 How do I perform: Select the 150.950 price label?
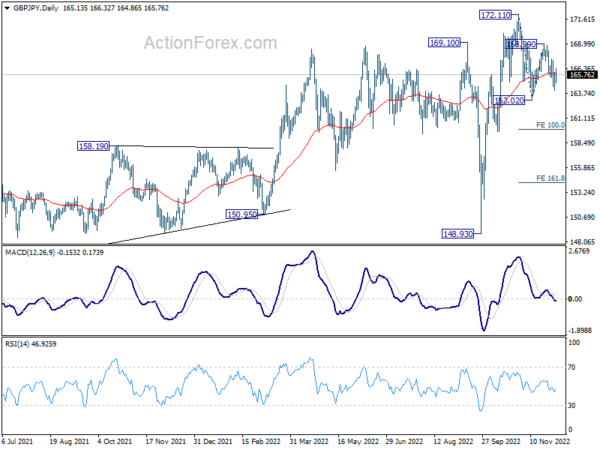tap(242, 214)
